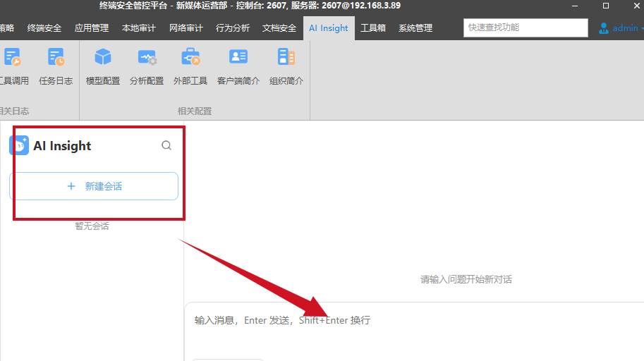Open the 工具调用 log icon
This screenshot has width=644, height=361.
pyautogui.click(x=12, y=57)
